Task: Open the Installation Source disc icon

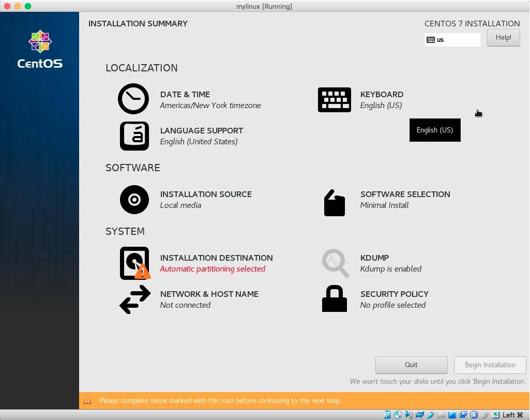Action: point(133,199)
